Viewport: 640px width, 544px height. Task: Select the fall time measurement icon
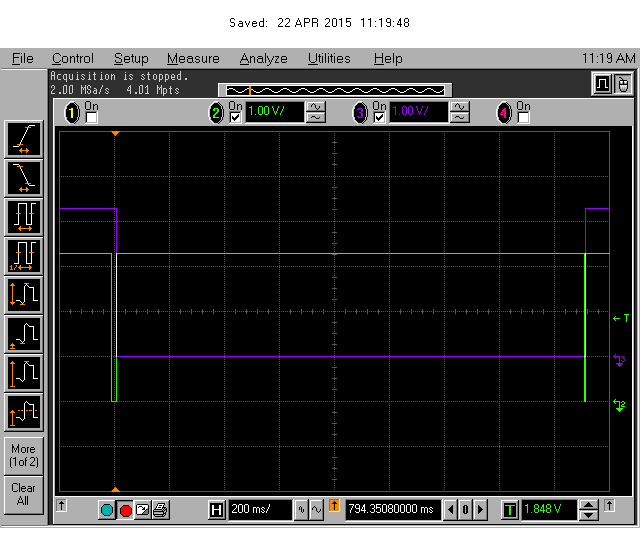pyautogui.click(x=24, y=178)
